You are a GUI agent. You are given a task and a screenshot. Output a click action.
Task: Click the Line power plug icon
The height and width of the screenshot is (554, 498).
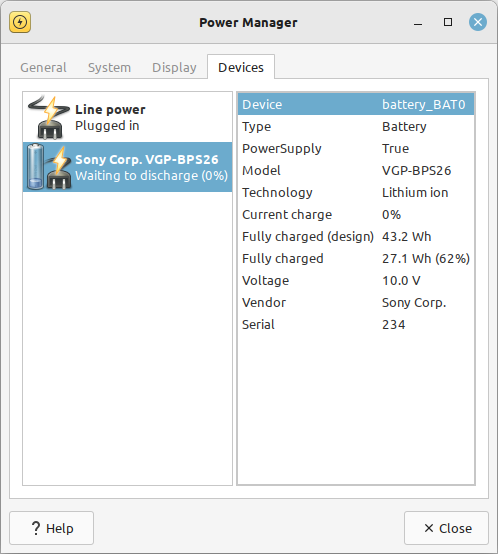tap(49, 117)
